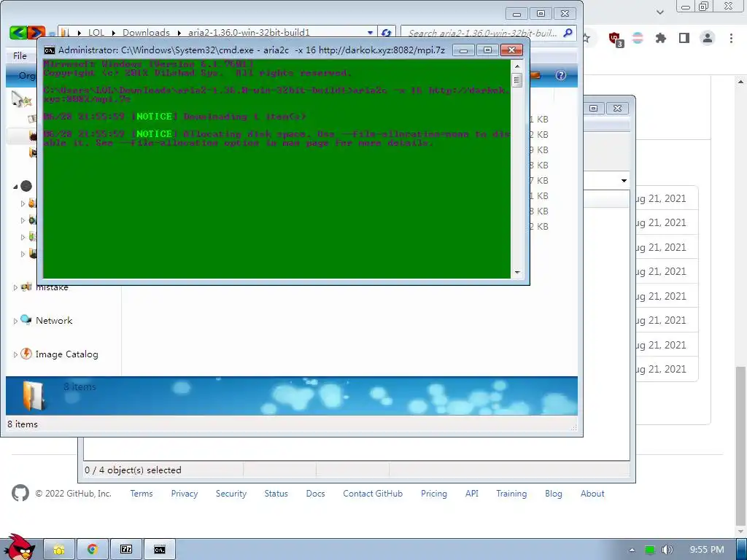Click the GitHub logo in the footer
Viewport: 747px width, 560px height.
pos(20,494)
